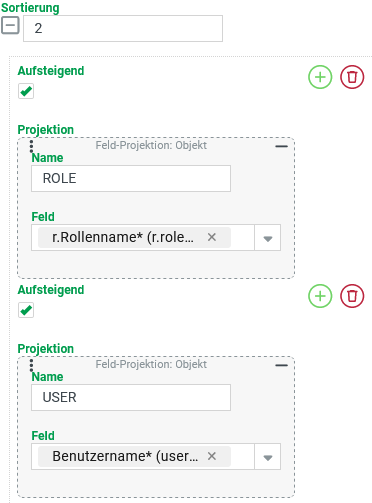Viewport: 372px width, 503px height.
Task: Focus the Sortierung count field
Action: 123,28
